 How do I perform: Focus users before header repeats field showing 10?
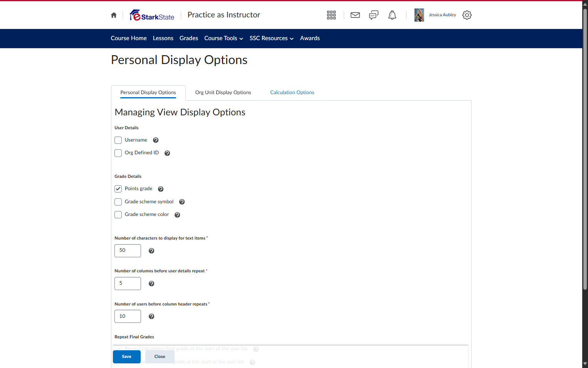coord(128,316)
